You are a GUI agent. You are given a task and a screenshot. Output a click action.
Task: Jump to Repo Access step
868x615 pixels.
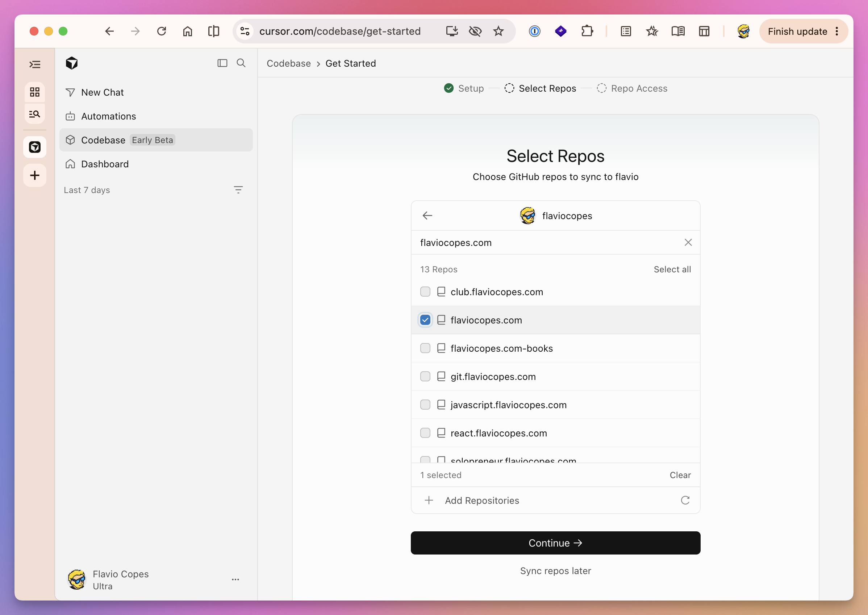click(x=632, y=88)
